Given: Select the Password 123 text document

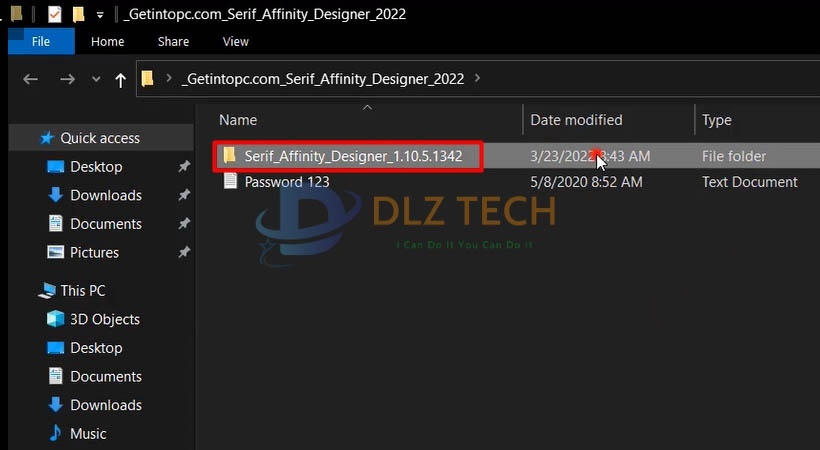Looking at the screenshot, I should [x=287, y=182].
